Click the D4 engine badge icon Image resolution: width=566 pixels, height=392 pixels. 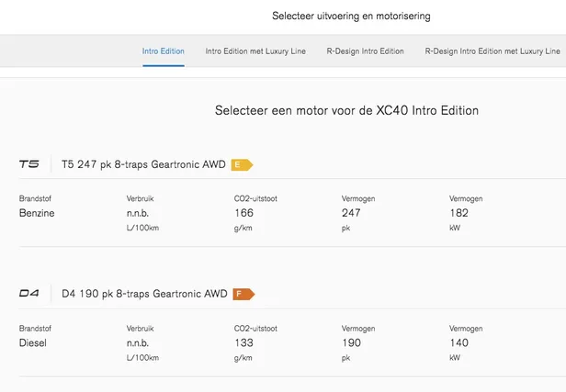click(28, 294)
